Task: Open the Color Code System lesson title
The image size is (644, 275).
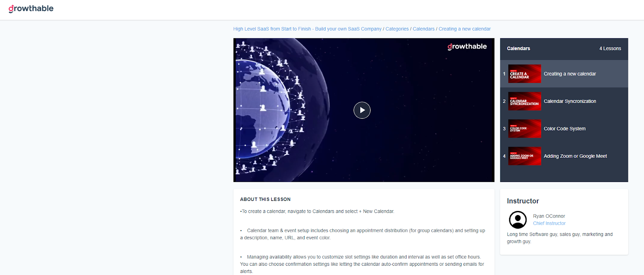Action: coord(565,128)
